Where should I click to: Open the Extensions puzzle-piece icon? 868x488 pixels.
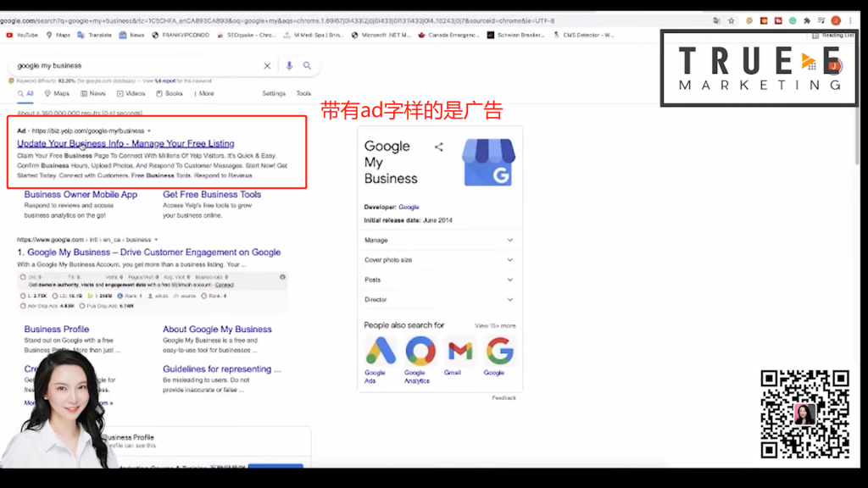807,20
